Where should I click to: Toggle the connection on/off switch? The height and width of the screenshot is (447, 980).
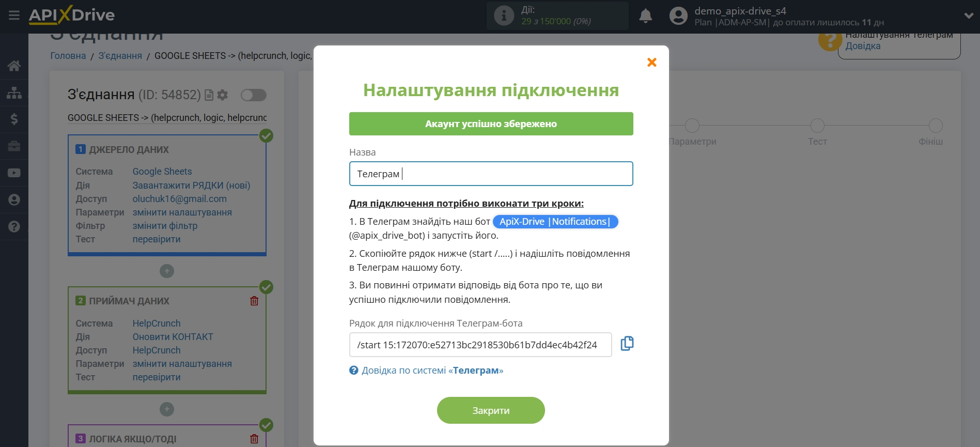[254, 95]
